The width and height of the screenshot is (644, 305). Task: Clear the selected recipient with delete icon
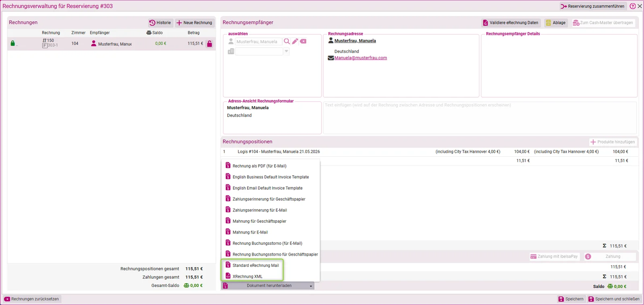point(303,41)
